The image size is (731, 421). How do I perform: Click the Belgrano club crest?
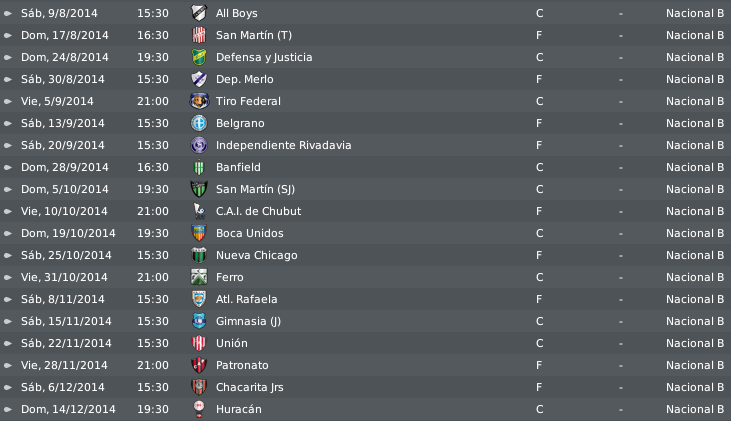tap(199, 123)
